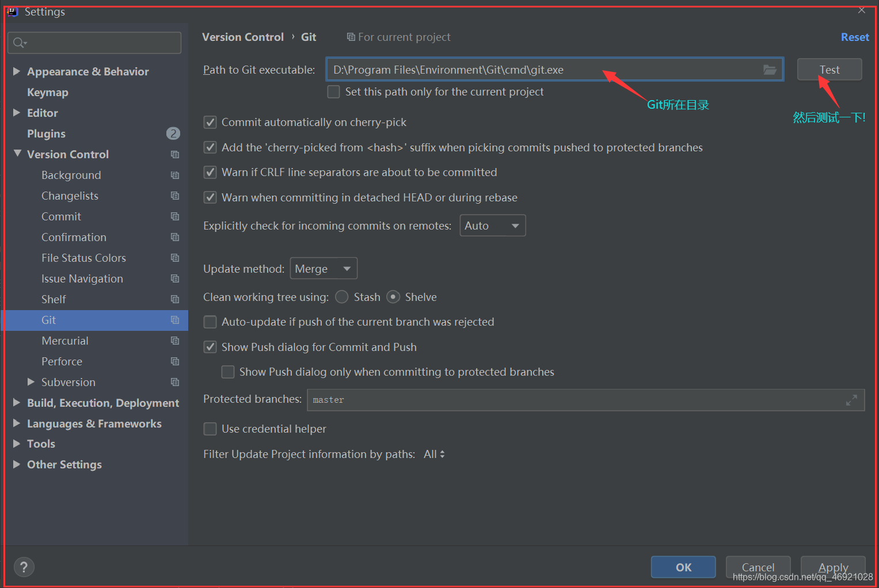Select Perforce settings page
Image resolution: width=879 pixels, height=588 pixels.
pos(62,361)
